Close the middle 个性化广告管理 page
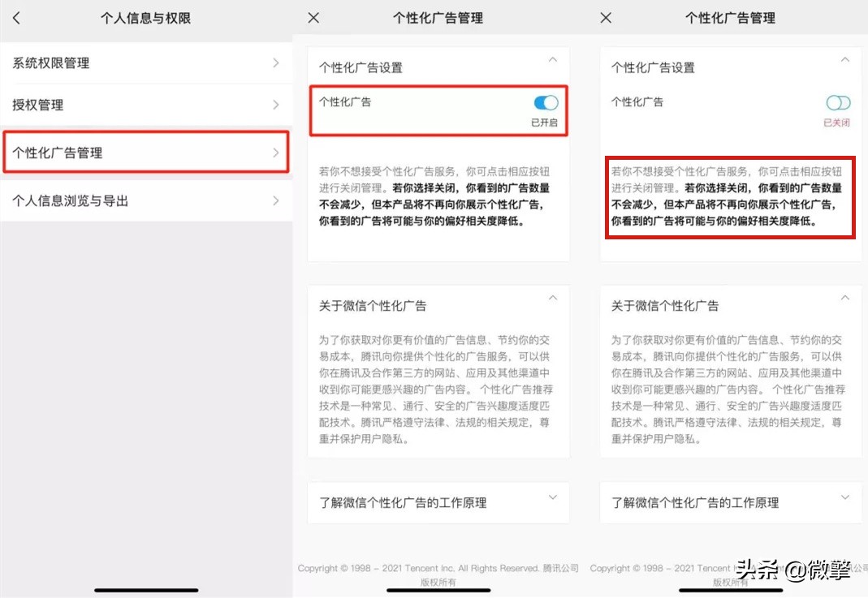The height and width of the screenshot is (598, 868). [313, 18]
